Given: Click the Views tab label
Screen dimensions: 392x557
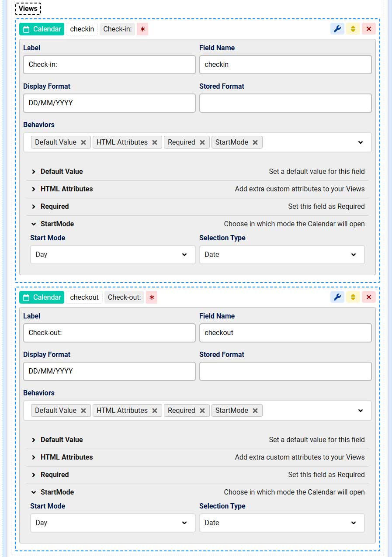Looking at the screenshot, I should pos(28,9).
